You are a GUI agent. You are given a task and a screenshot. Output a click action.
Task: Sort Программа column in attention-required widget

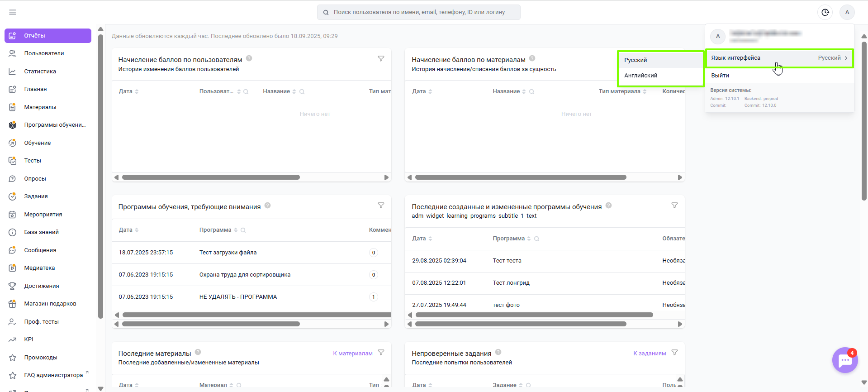pos(236,230)
